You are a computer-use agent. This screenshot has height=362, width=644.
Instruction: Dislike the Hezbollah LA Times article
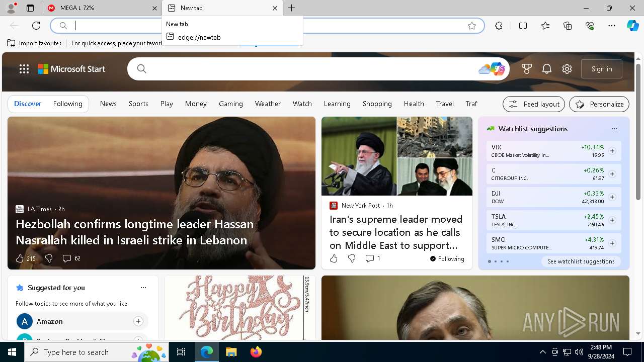tap(49, 258)
